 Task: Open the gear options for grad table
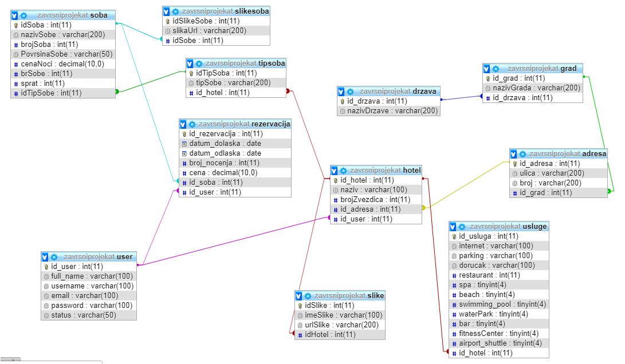coord(496,69)
